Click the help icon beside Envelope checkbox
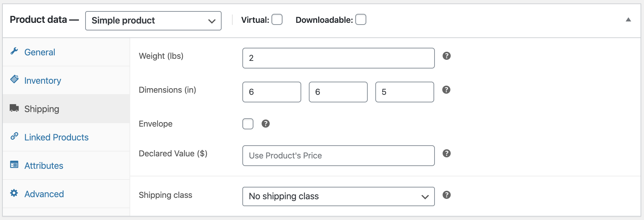The image size is (644, 220). (x=266, y=123)
